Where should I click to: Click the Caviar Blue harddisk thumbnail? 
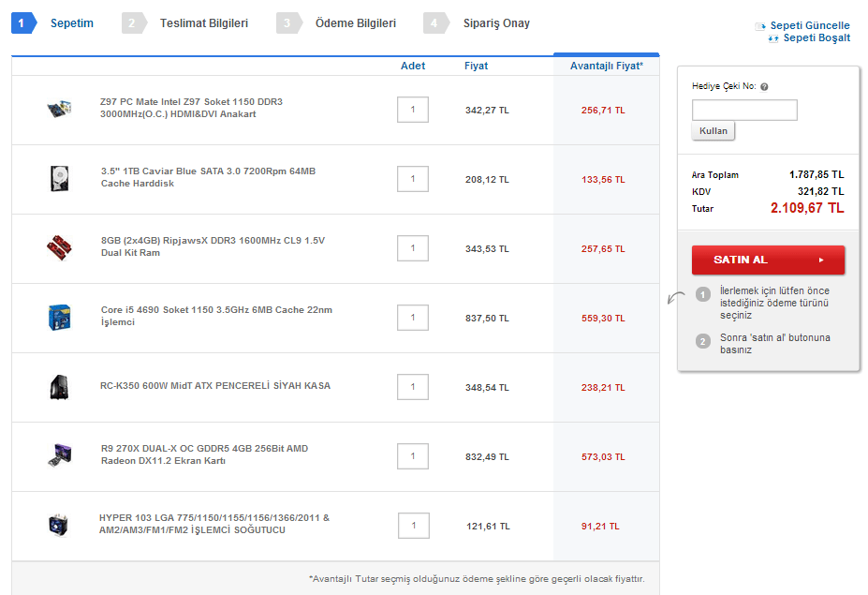59,178
